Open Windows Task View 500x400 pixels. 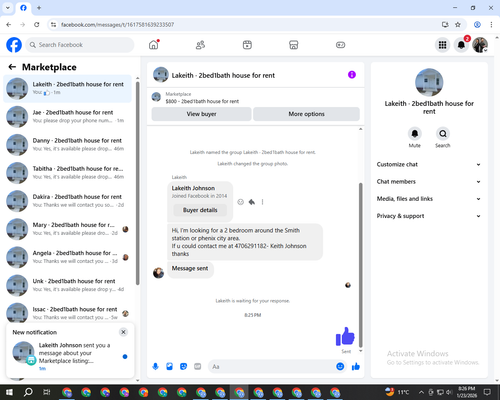[47, 392]
